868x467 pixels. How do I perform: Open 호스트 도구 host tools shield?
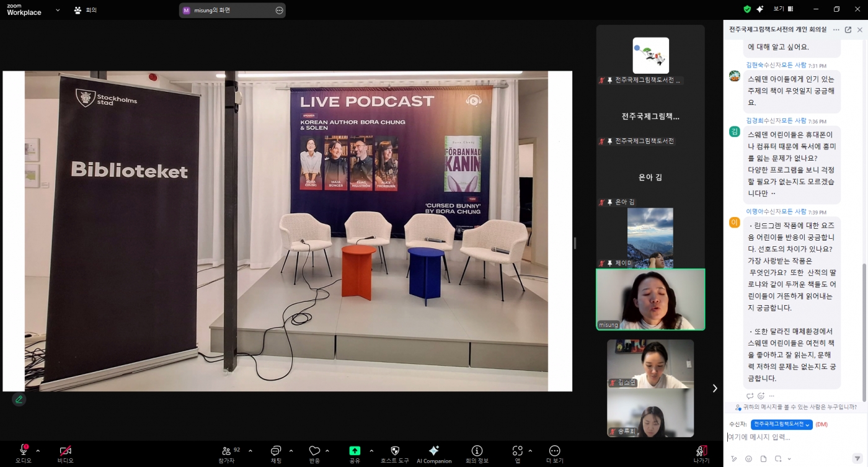pos(395,453)
